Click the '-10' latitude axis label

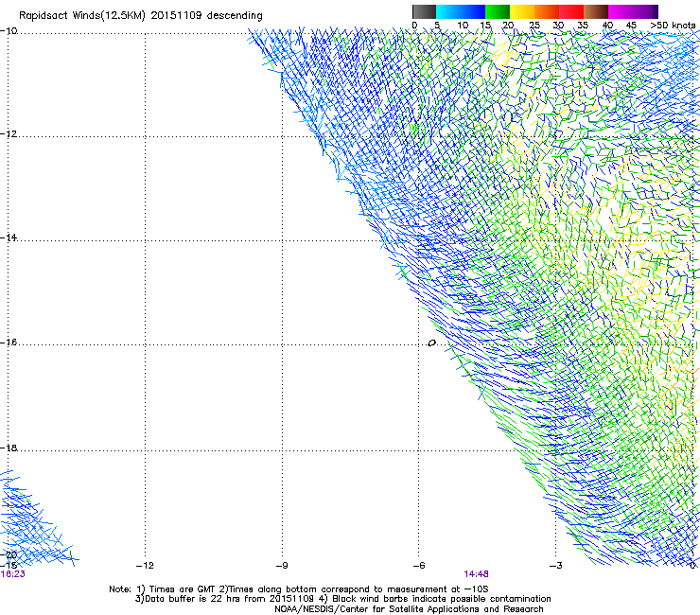coord(9,31)
